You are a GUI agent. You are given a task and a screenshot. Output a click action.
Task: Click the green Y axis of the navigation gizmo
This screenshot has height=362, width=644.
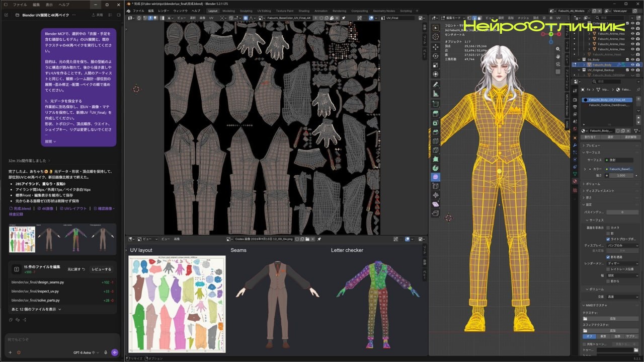pyautogui.click(x=551, y=34)
